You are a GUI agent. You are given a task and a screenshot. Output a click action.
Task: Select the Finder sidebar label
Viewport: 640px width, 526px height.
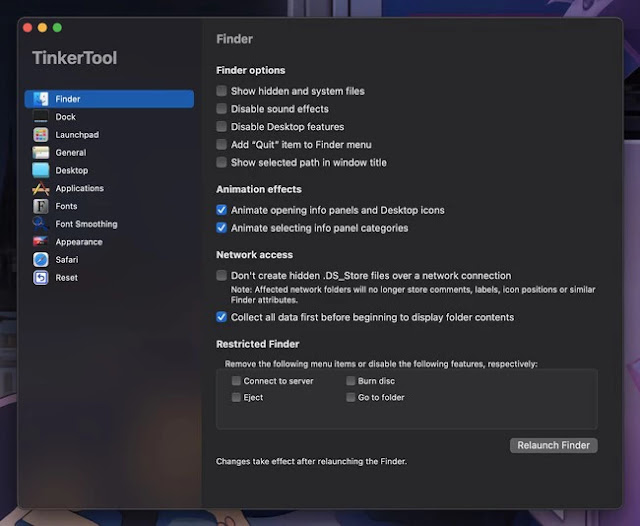pos(68,99)
